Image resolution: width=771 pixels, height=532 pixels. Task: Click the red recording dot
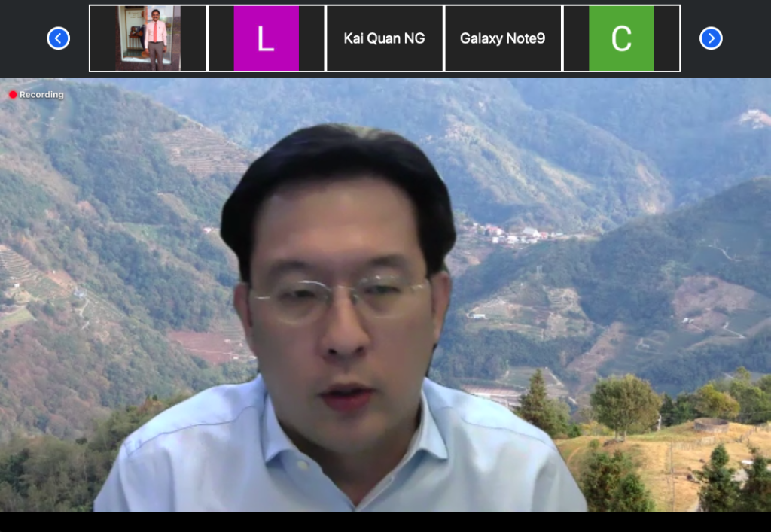coord(13,95)
